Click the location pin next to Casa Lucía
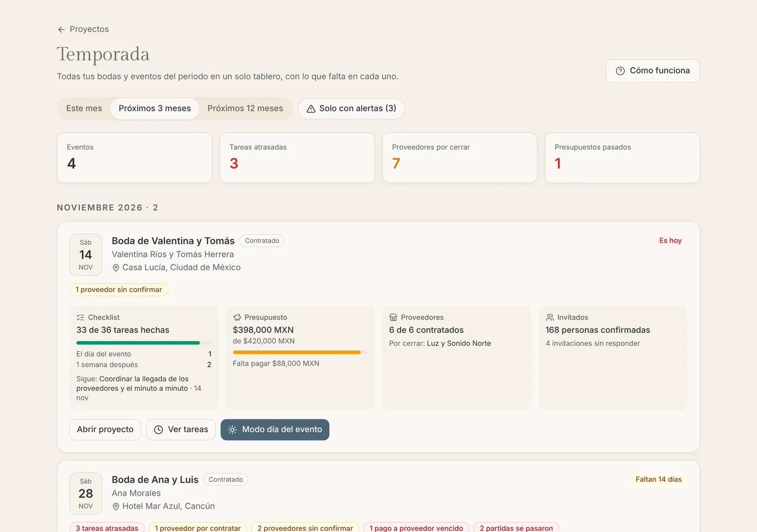 click(x=116, y=268)
